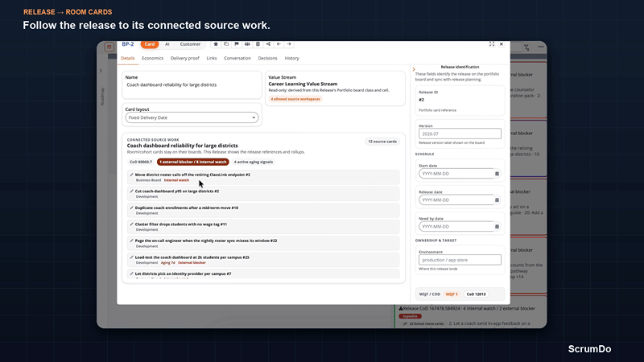
Task: Click the people/team icon in card toolbar
Action: [x=247, y=44]
